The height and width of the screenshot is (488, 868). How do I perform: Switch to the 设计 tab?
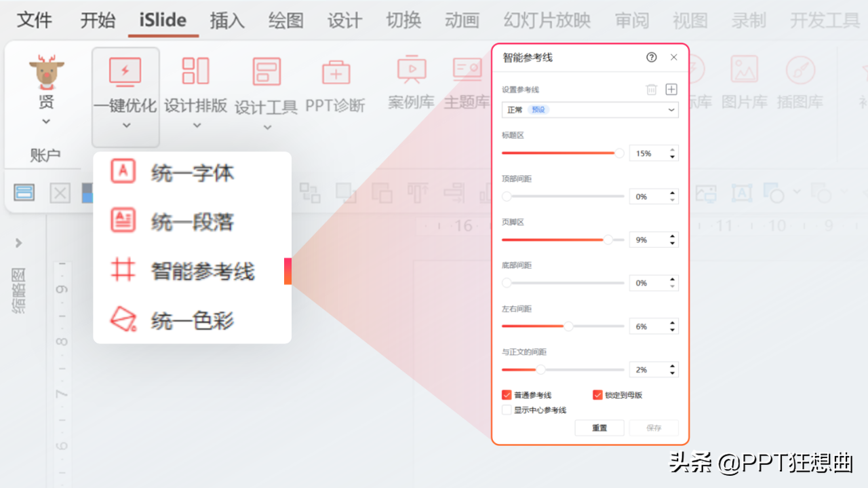pyautogui.click(x=344, y=20)
